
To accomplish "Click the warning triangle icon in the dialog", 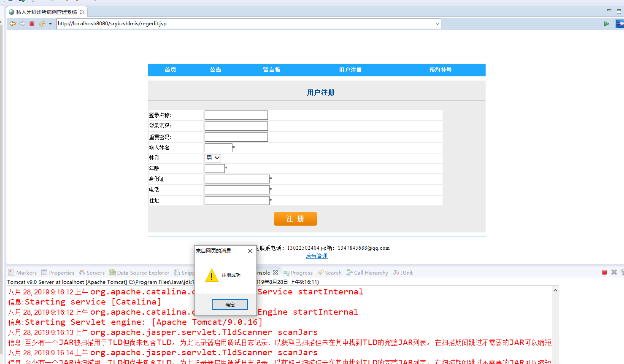I will click(211, 276).
